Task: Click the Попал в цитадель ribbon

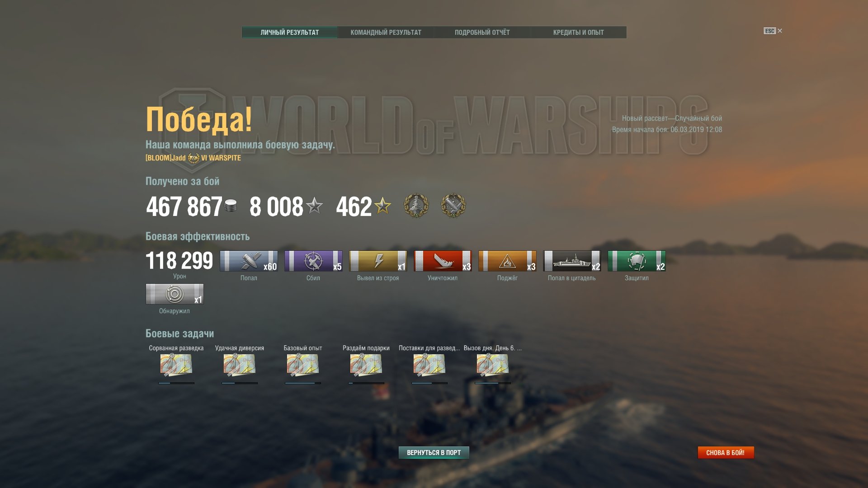Action: pos(572,261)
